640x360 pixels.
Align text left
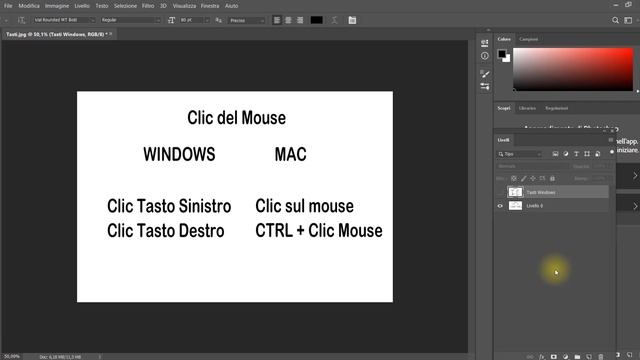(277, 20)
